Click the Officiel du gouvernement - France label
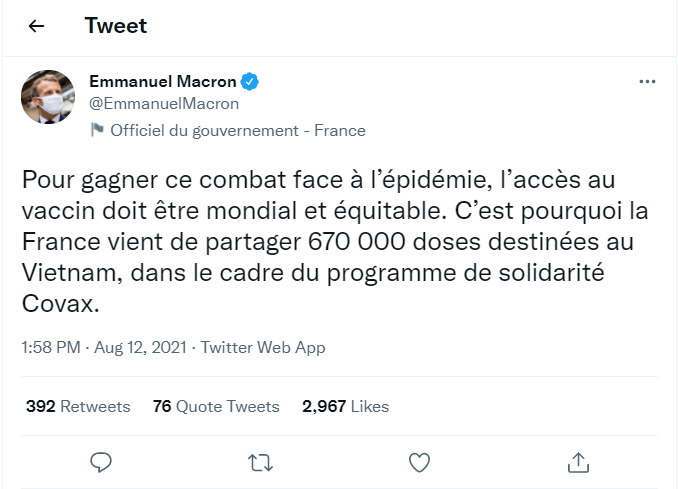The height and width of the screenshot is (489, 678). (238, 130)
